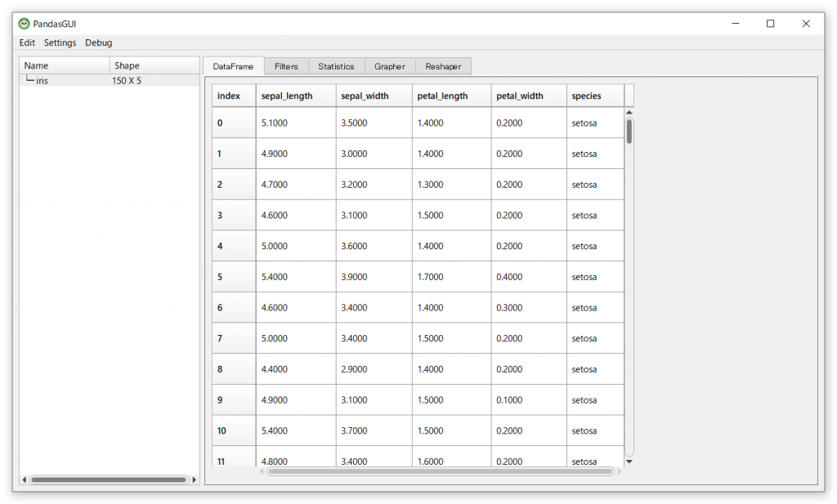The width and height of the screenshot is (837, 504).
Task: Click the Shape column header
Action: click(x=127, y=65)
